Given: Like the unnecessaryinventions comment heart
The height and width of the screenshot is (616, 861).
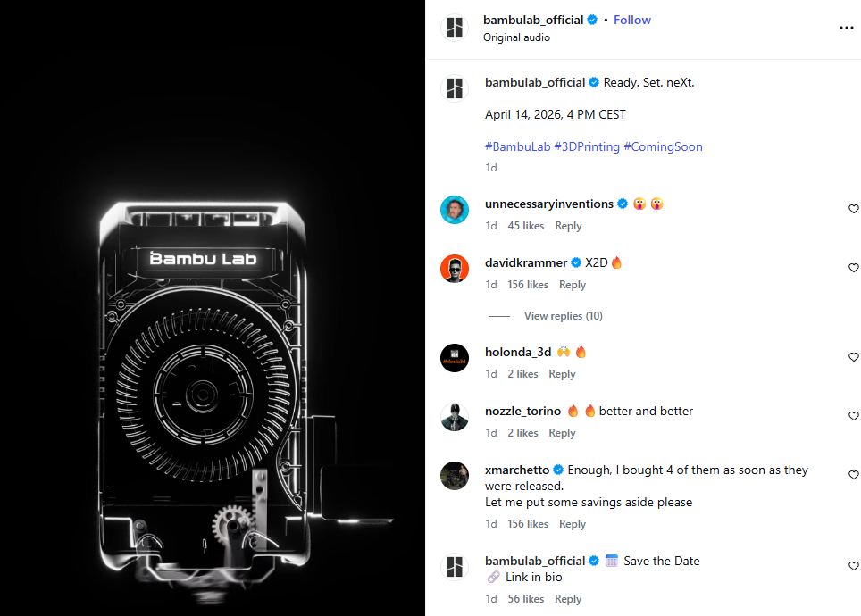Looking at the screenshot, I should (853, 209).
